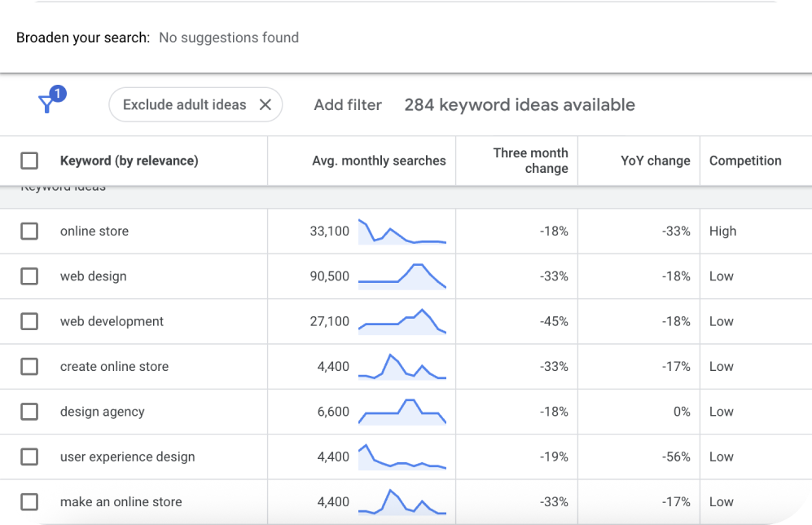This screenshot has width=812, height=525.
Task: Tick the web development checkbox
Action: click(29, 321)
